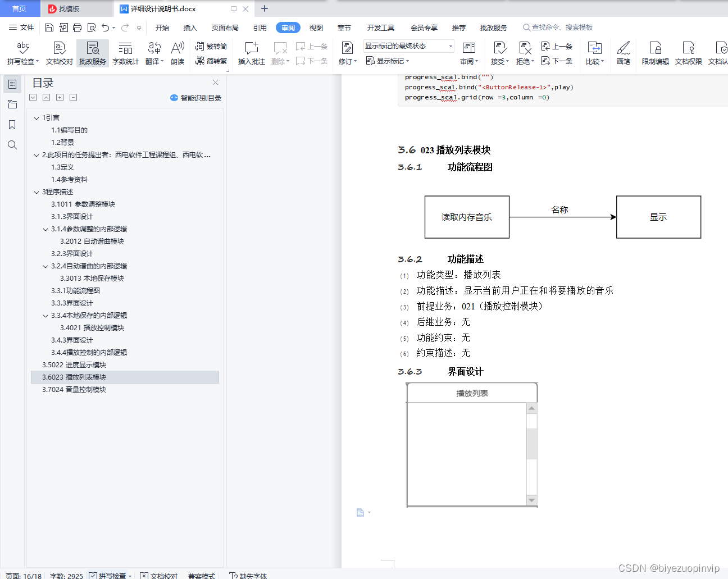Open the 批改服务 ribbon button
Image resolution: width=728 pixels, height=579 pixels.
pos(93,53)
